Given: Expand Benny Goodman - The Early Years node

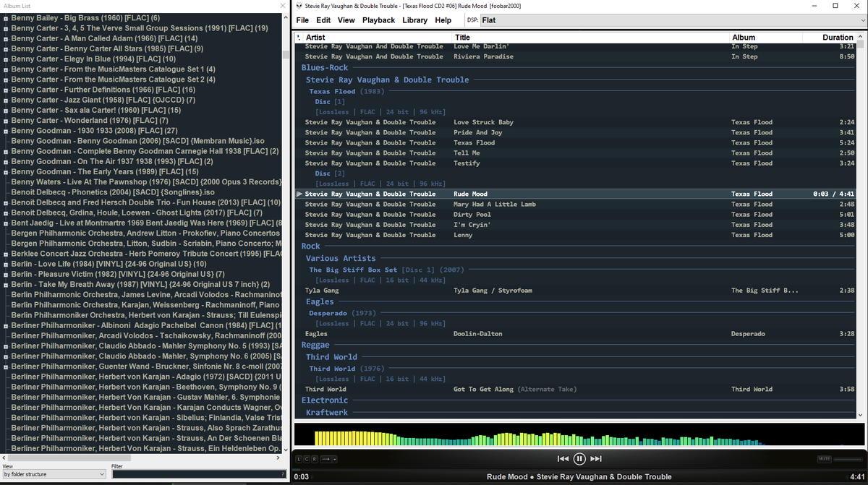Looking at the screenshot, I should click(x=6, y=172).
